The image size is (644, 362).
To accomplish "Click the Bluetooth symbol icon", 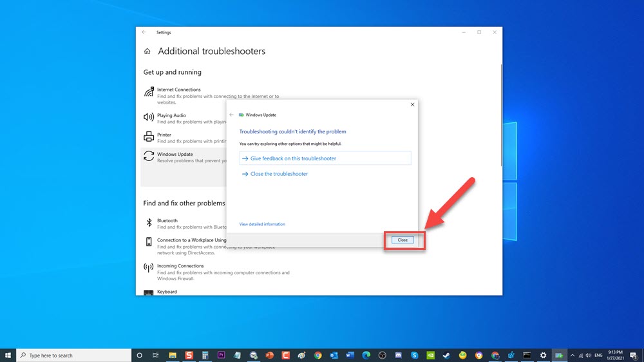I will (149, 223).
